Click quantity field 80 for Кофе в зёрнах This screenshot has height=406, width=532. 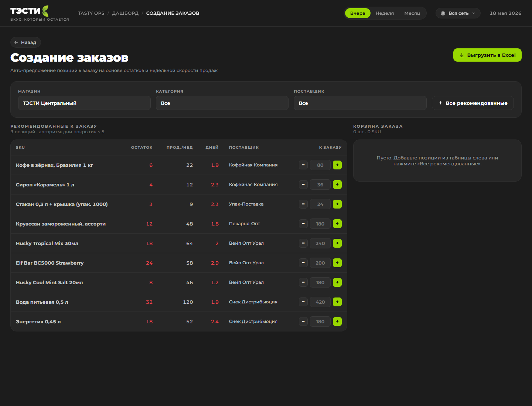point(320,165)
